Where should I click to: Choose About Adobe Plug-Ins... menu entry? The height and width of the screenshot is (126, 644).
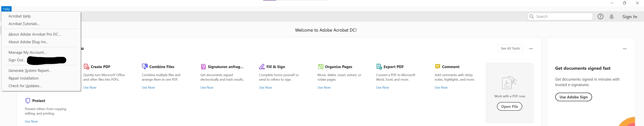(x=41, y=42)
